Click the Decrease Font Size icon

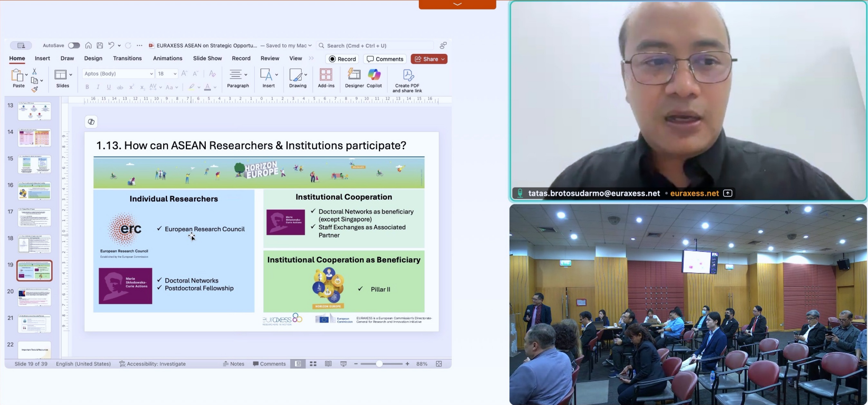[196, 74]
